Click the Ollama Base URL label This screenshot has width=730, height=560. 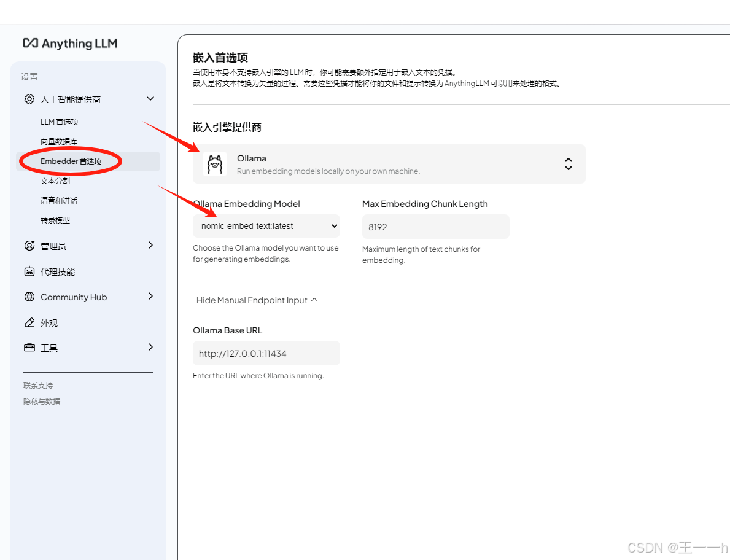pos(228,330)
